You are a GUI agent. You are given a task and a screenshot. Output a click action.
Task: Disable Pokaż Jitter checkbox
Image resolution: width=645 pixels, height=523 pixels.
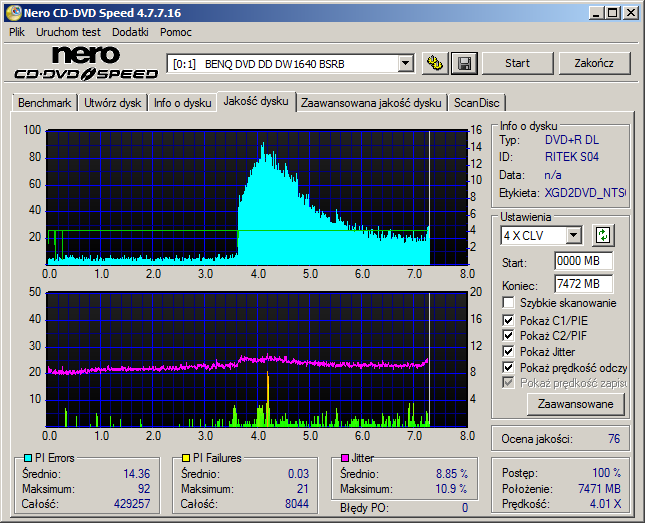(508, 352)
